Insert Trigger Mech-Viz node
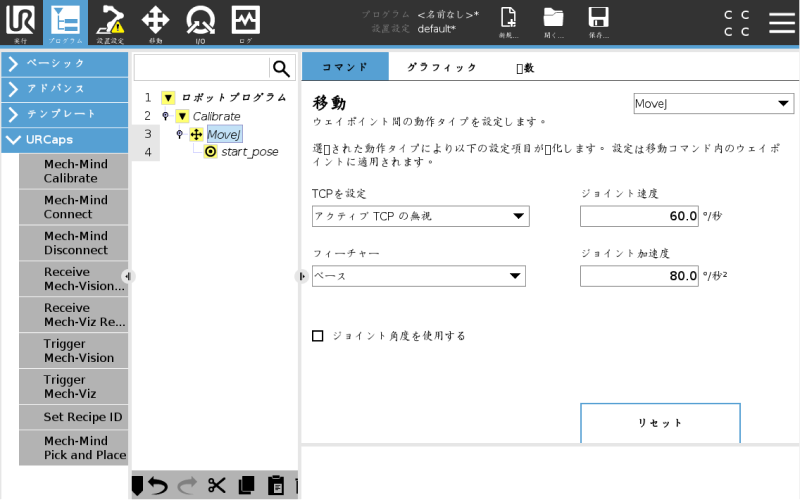The width and height of the screenshot is (800, 500). [73, 387]
